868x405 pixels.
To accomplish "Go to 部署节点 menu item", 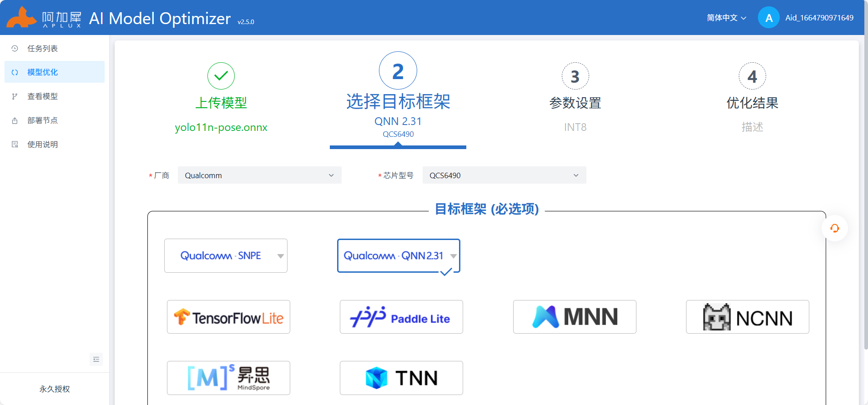I will pyautogui.click(x=55, y=120).
